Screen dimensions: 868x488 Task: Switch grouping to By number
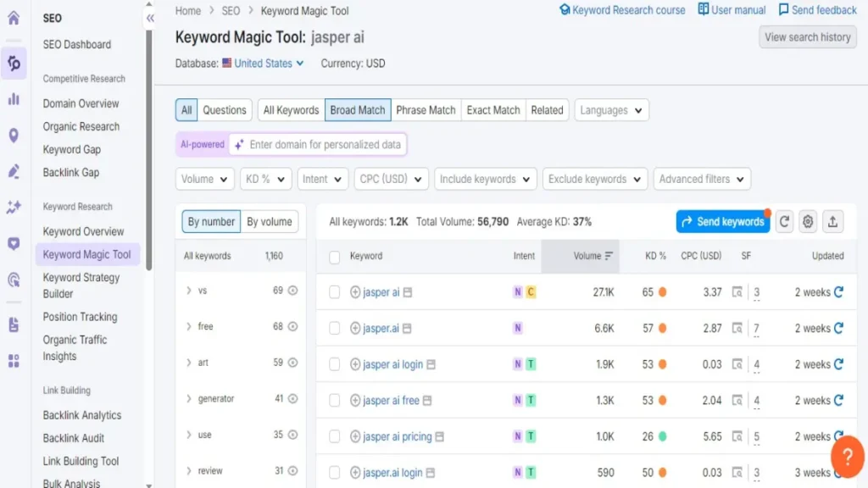(x=211, y=221)
